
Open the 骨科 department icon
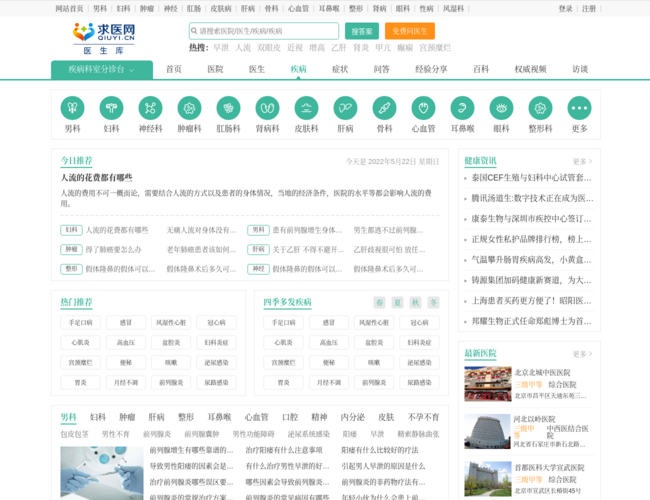[384, 108]
